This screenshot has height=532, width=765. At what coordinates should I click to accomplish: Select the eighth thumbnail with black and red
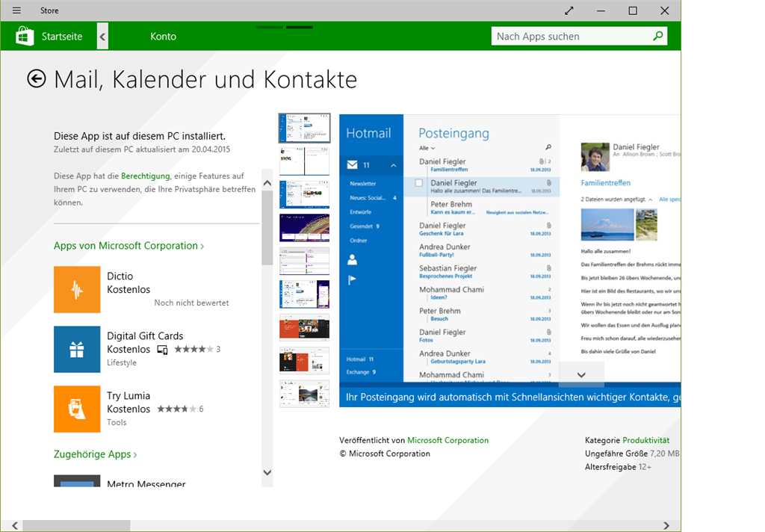click(x=305, y=360)
